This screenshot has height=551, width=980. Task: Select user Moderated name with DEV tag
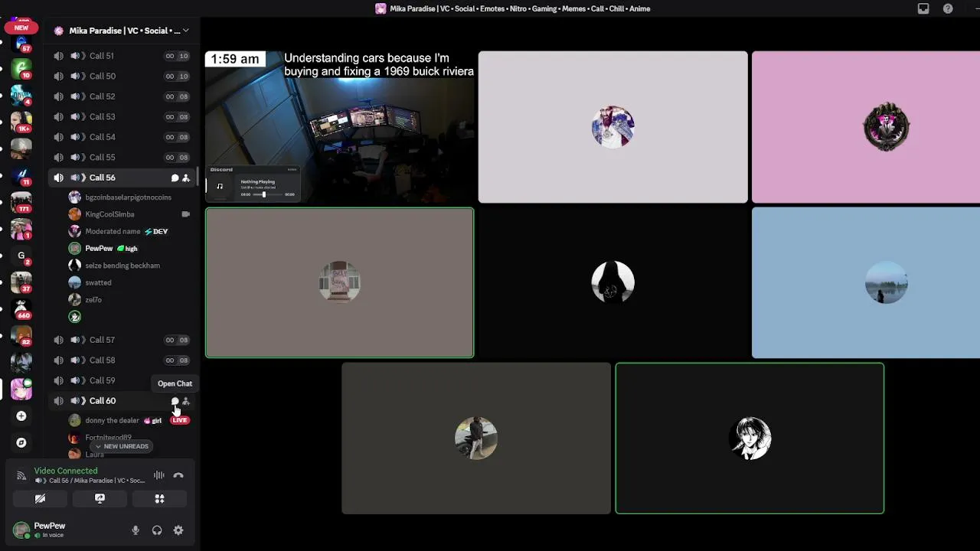click(x=130, y=231)
